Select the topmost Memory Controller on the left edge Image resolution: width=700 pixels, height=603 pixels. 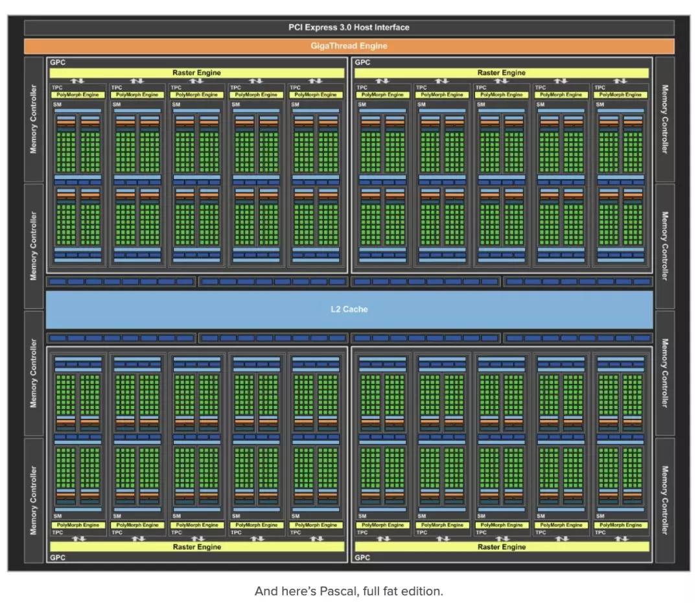34,119
